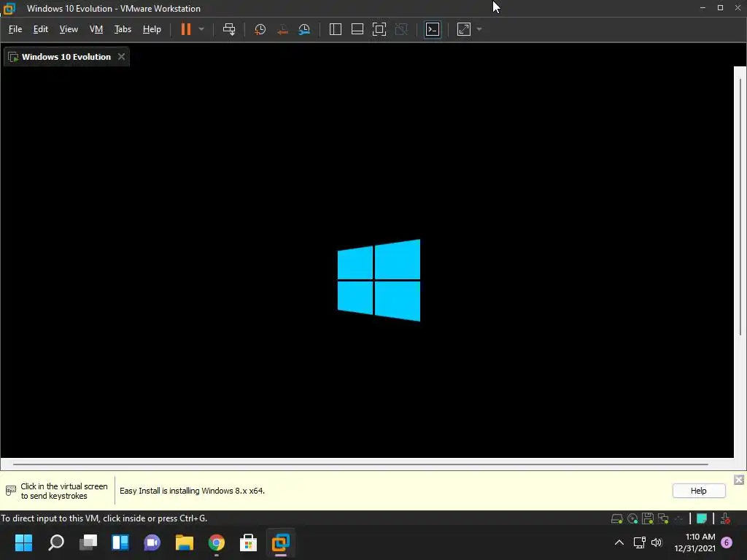Open the Tabs menu
The image size is (747, 560).
pyautogui.click(x=123, y=29)
